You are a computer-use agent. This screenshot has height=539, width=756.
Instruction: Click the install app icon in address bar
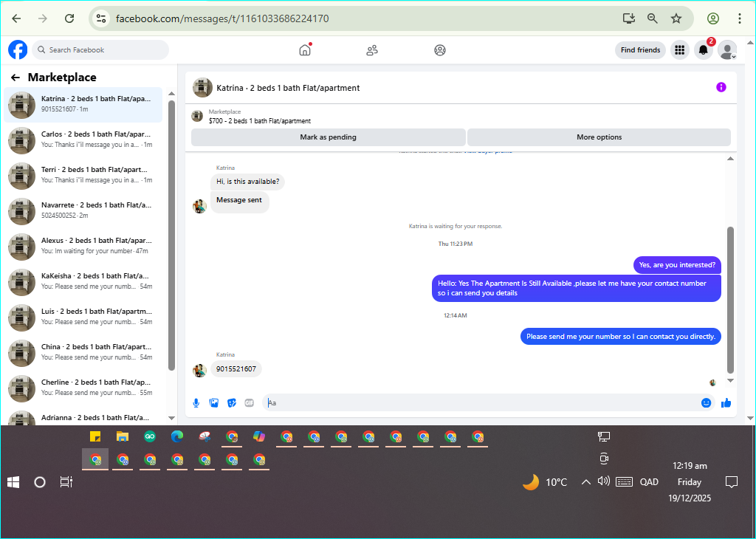coord(629,18)
